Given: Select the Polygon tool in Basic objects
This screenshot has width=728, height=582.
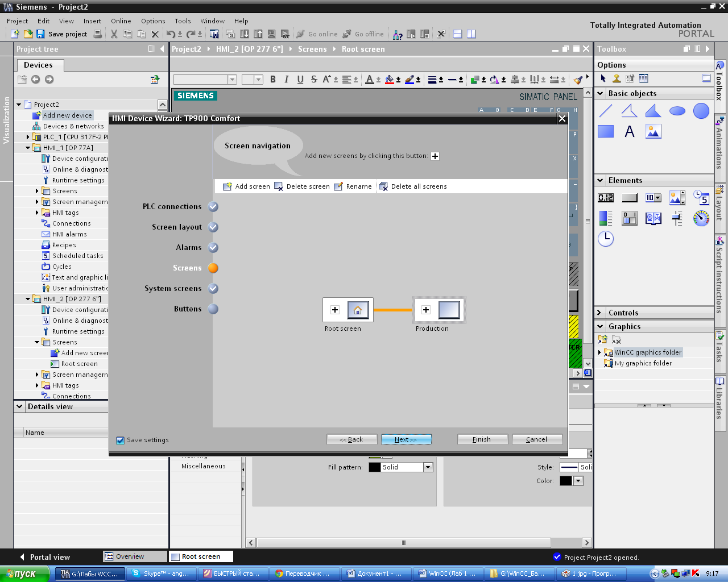Looking at the screenshot, I should [653, 111].
